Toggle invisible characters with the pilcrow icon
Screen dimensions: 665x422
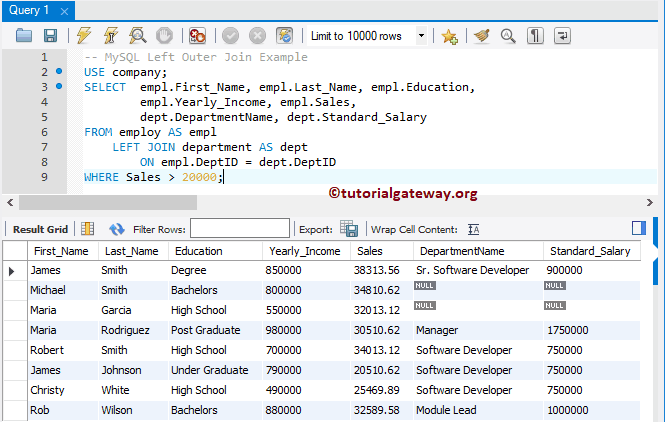point(535,36)
